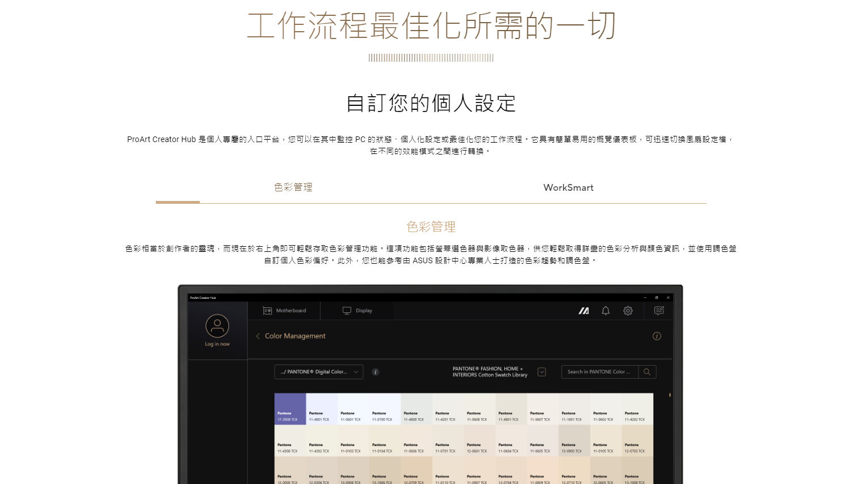Click the 工作流程最佳化所需的一切 title
This screenshot has height=484, width=868.
coord(431,26)
